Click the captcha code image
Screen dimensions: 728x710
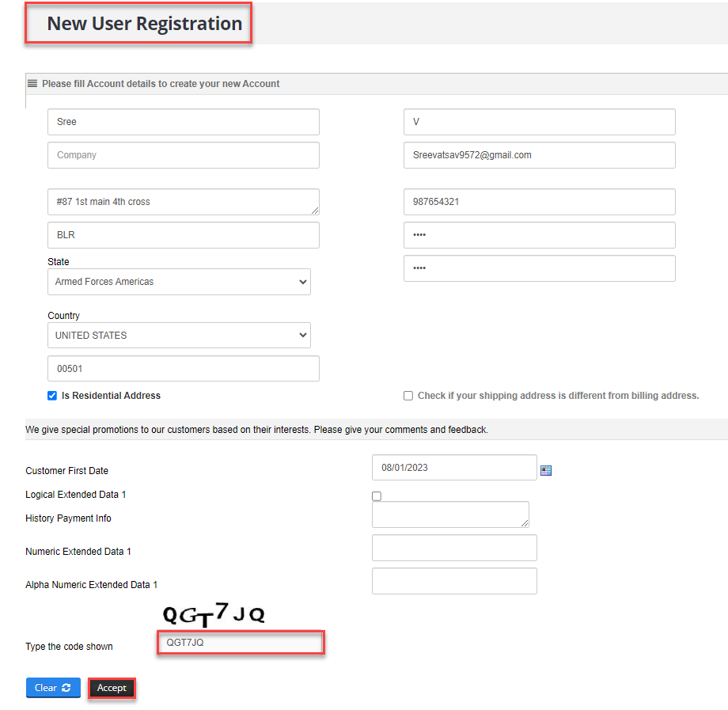pos(214,614)
